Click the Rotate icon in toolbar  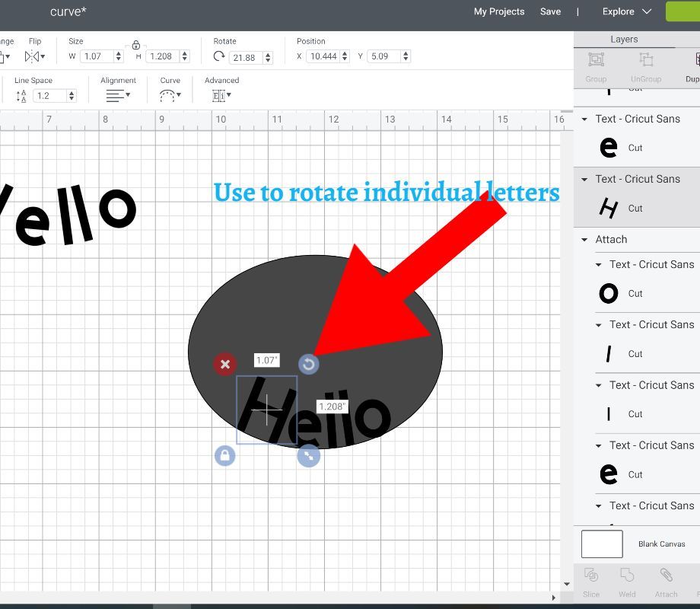click(219, 57)
